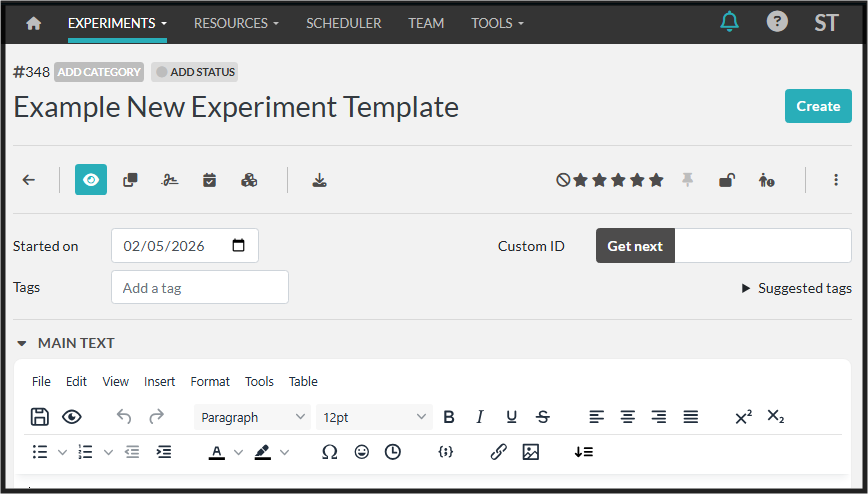This screenshot has width=868, height=495.
Task: Toggle bold formatting in editor
Action: click(449, 417)
